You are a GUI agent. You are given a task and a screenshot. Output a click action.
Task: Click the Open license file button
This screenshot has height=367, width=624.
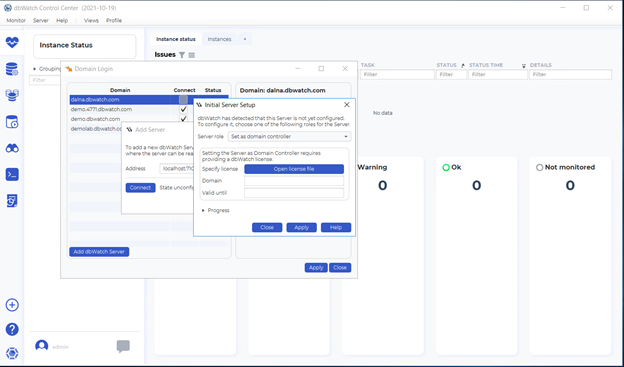click(294, 169)
